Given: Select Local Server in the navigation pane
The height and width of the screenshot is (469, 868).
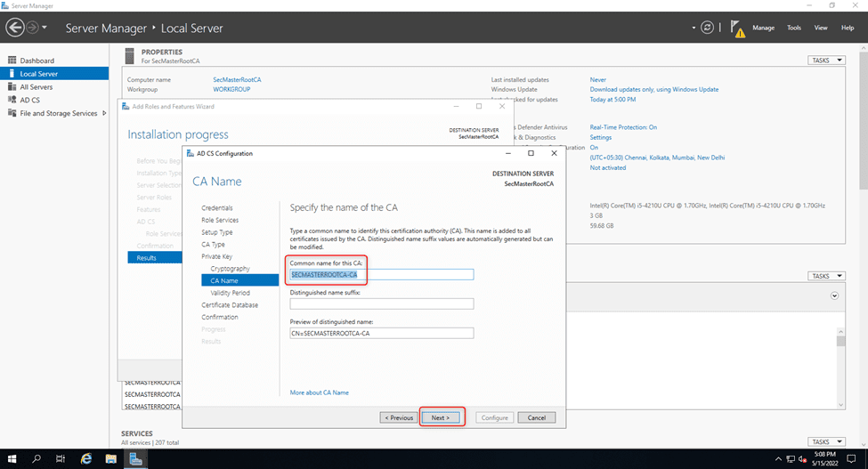Looking at the screenshot, I should [x=54, y=74].
